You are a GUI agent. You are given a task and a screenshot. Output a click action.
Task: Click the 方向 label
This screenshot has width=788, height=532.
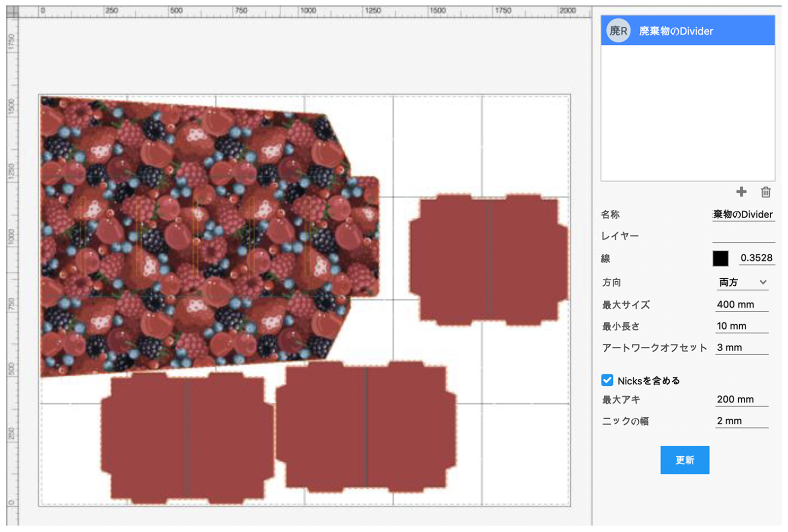pyautogui.click(x=611, y=282)
